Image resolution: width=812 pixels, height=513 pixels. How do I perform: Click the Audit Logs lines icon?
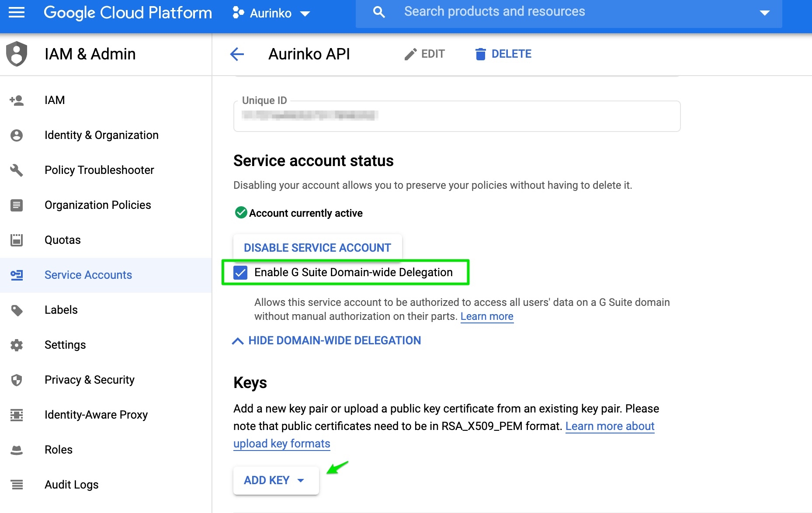click(17, 485)
